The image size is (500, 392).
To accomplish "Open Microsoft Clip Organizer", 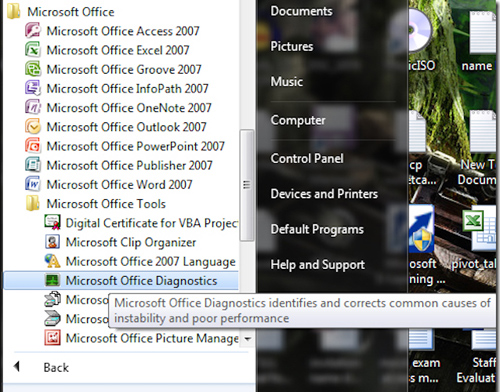I will click(x=121, y=242).
